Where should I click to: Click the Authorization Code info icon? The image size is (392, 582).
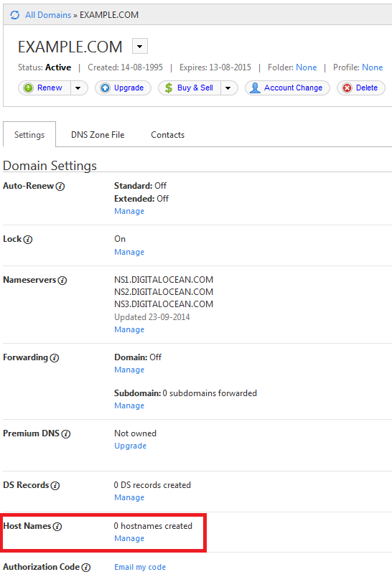[x=86, y=567]
